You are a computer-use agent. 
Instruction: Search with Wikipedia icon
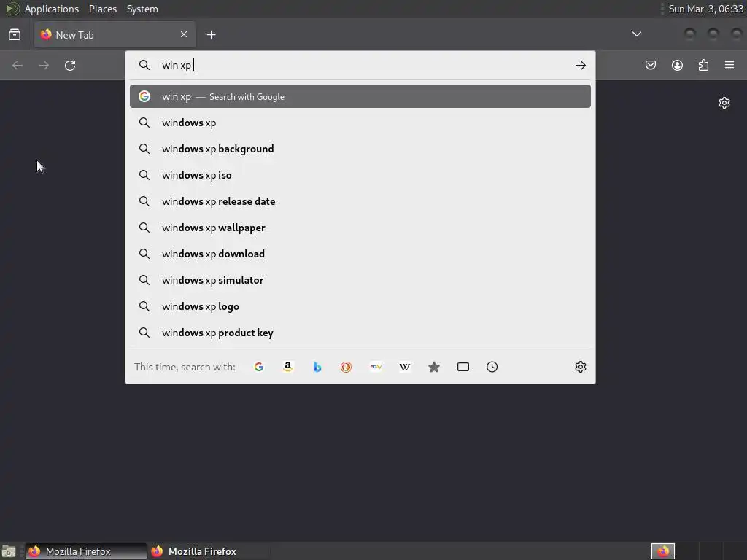[x=404, y=367]
